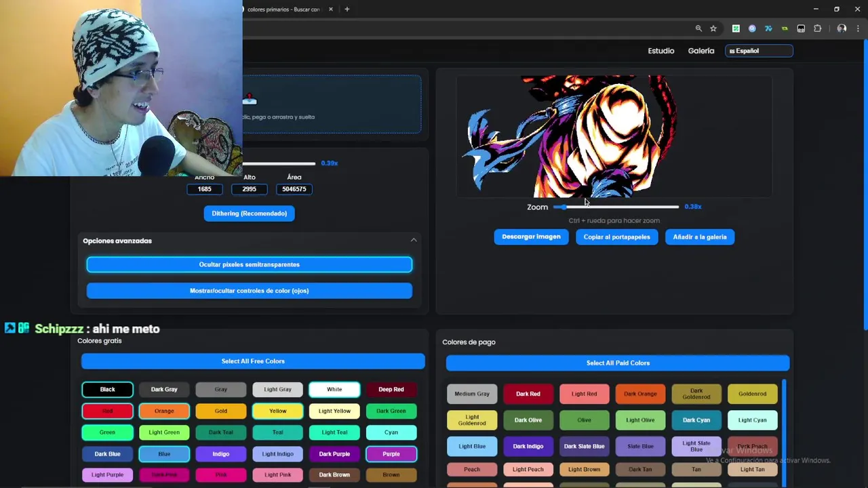
Task: Click Añadir a la galería button
Action: (x=700, y=237)
